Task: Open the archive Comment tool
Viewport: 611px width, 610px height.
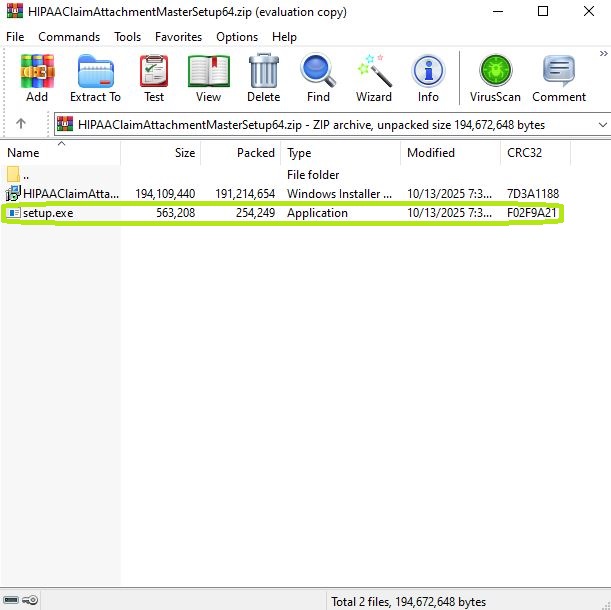Action: [x=559, y=71]
